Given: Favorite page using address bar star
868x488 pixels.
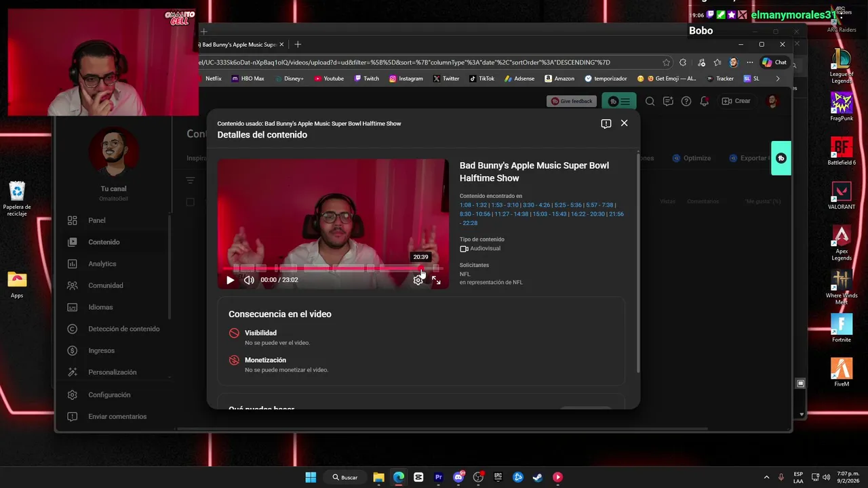Looking at the screenshot, I should [x=667, y=62].
